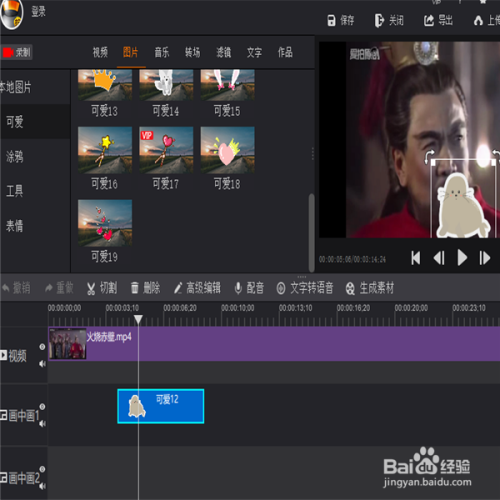Switch to the 滤镜 tab

pos(223,52)
